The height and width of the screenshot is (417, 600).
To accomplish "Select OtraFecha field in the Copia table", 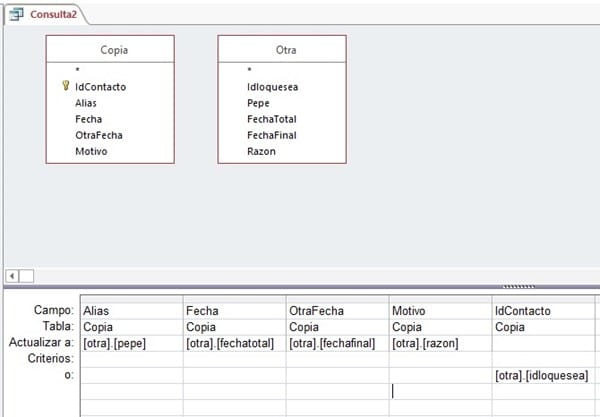I will pos(98,135).
